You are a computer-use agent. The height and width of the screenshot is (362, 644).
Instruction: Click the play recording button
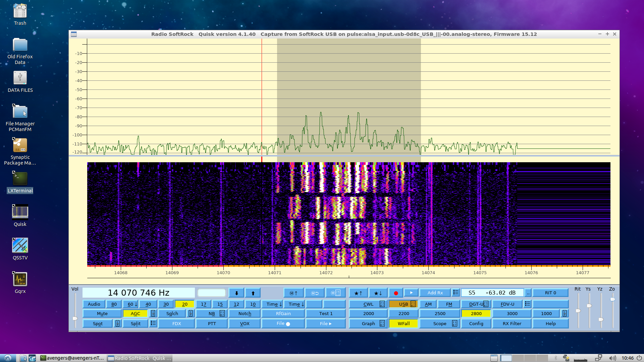411,293
